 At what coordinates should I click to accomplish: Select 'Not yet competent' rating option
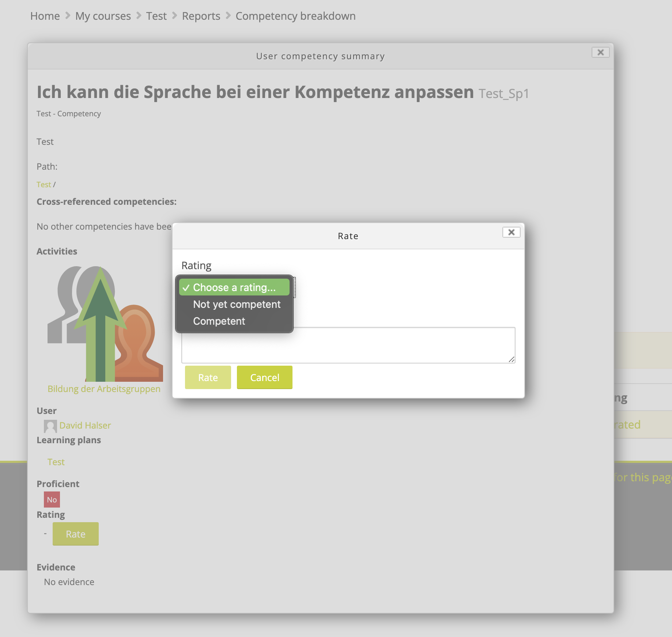(x=237, y=304)
